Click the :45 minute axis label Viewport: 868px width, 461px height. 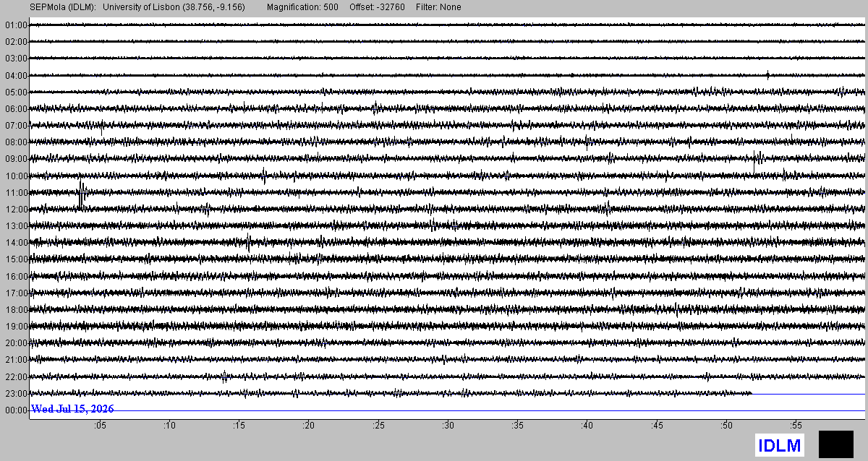point(657,426)
